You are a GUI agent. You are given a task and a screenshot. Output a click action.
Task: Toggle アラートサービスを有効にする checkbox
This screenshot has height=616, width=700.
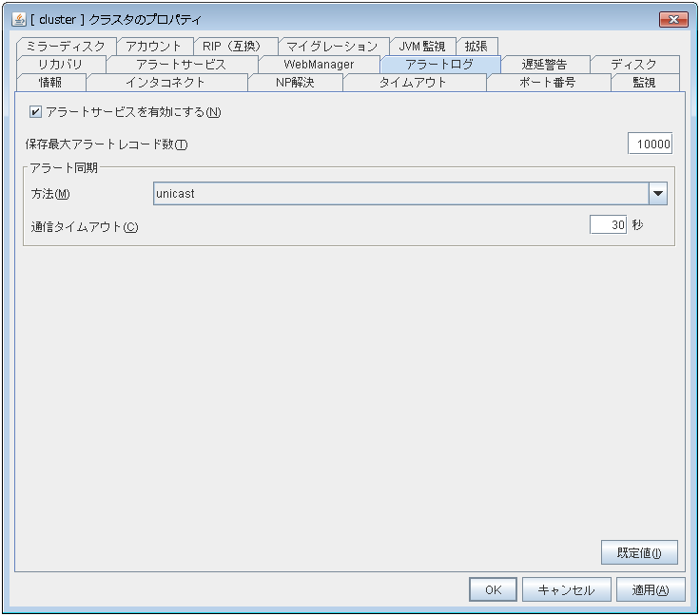point(36,112)
